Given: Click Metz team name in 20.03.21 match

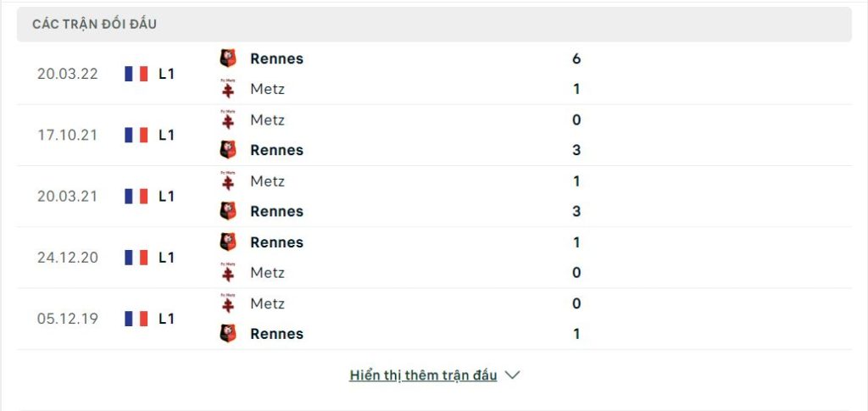Looking at the screenshot, I should click(x=267, y=181).
